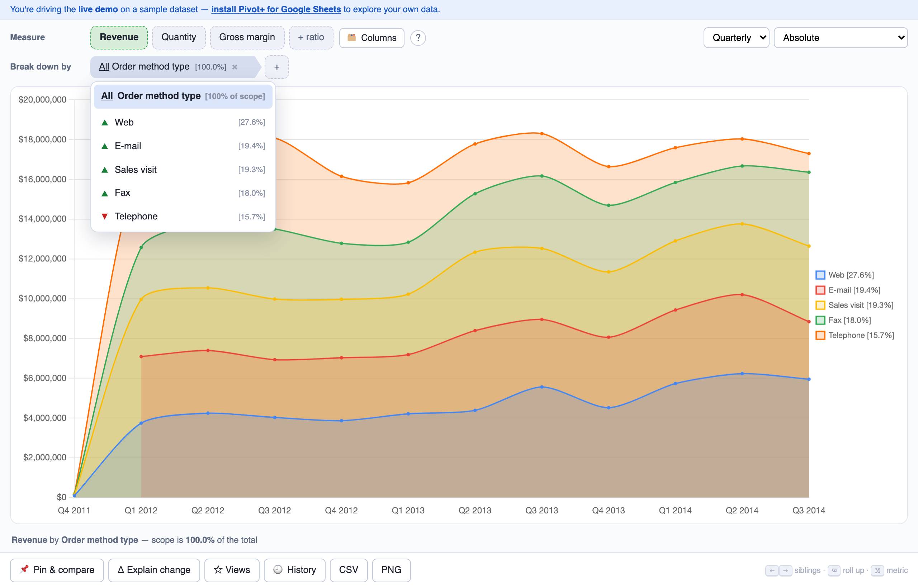Toggle the Gross margin measure
This screenshot has height=588, width=918.
[x=247, y=37]
